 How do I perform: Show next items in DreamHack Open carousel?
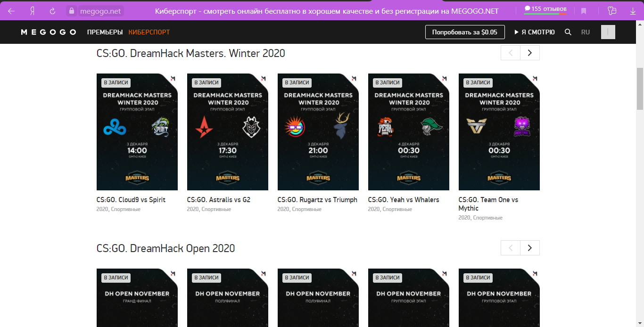[x=530, y=248]
